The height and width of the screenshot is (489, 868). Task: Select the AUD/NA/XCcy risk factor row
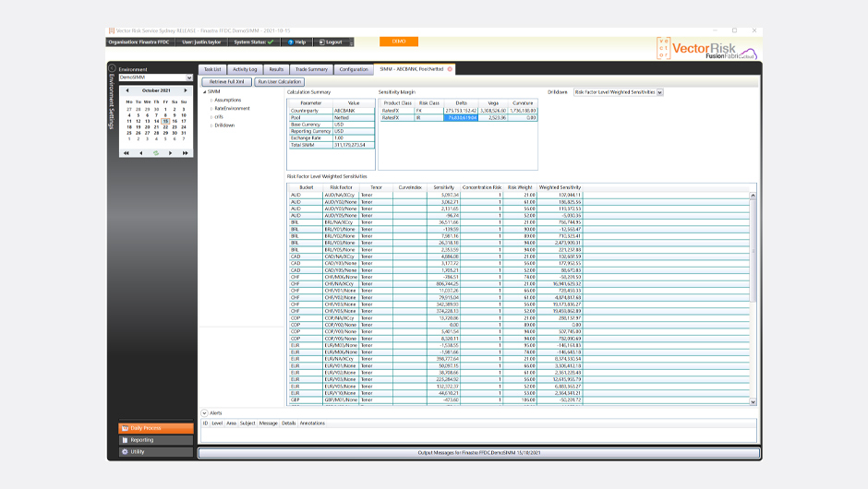(519, 196)
